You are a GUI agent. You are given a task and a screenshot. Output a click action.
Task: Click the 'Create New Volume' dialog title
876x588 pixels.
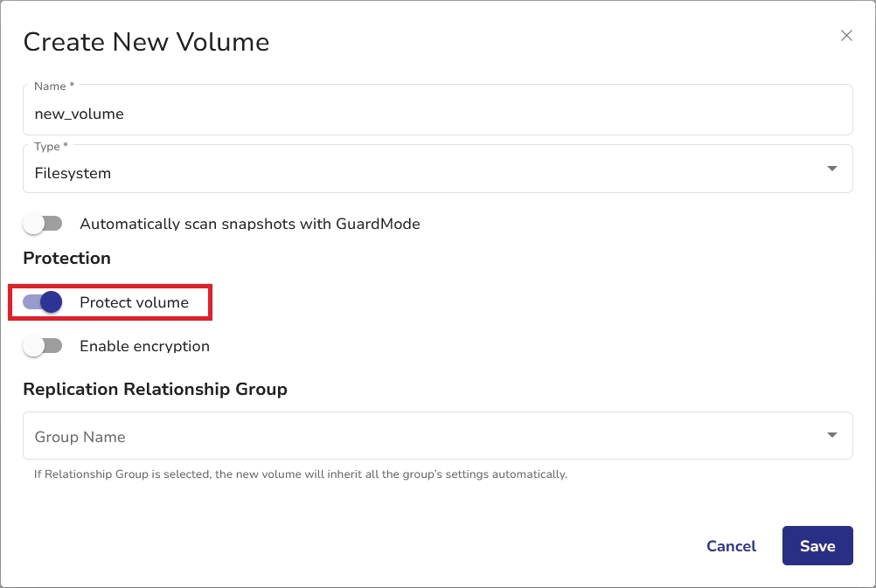146,42
